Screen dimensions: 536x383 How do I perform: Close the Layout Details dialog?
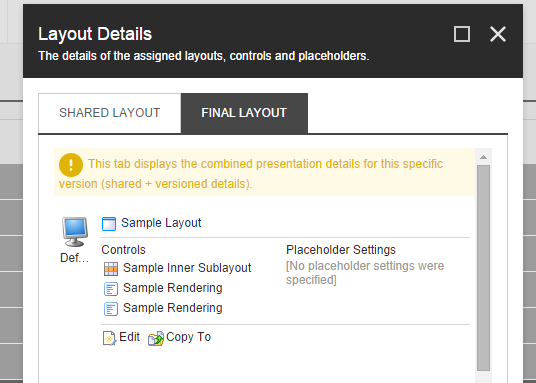[x=498, y=34]
